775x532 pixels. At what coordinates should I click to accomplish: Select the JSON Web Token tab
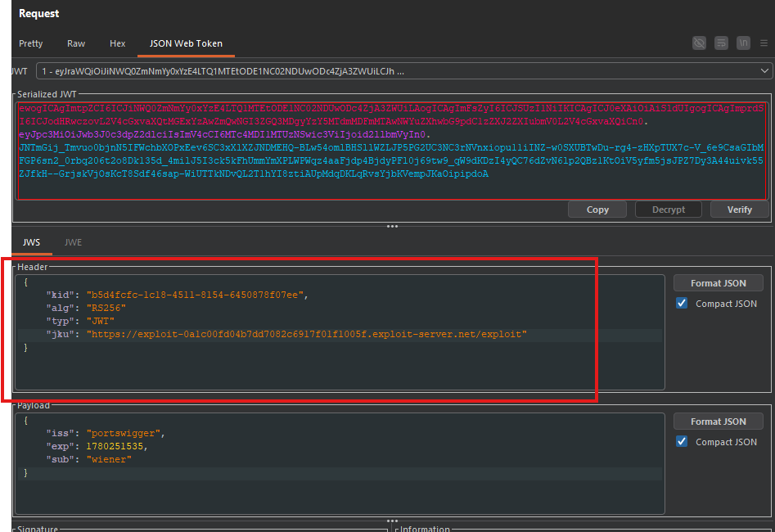186,43
